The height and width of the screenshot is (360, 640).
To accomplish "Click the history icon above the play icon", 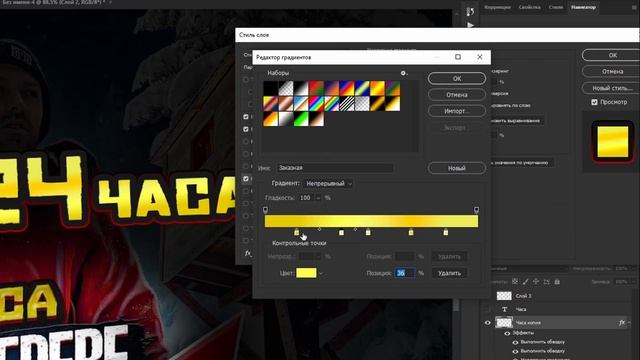I will coord(470,11).
